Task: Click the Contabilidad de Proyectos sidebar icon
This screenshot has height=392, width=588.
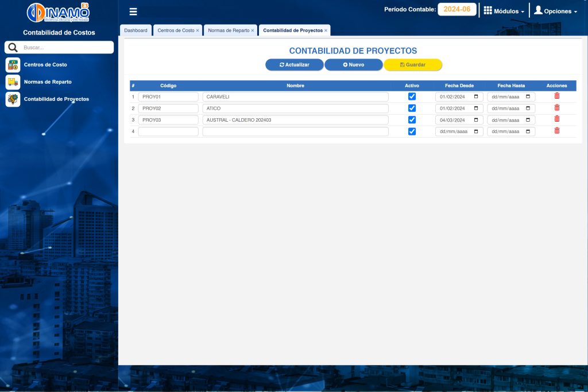Action: coord(13,99)
